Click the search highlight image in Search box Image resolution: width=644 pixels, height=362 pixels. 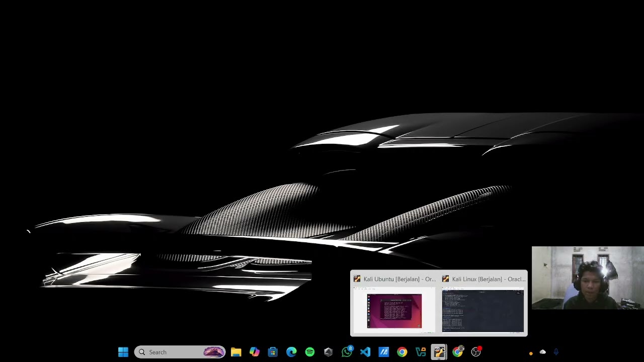pos(214,352)
